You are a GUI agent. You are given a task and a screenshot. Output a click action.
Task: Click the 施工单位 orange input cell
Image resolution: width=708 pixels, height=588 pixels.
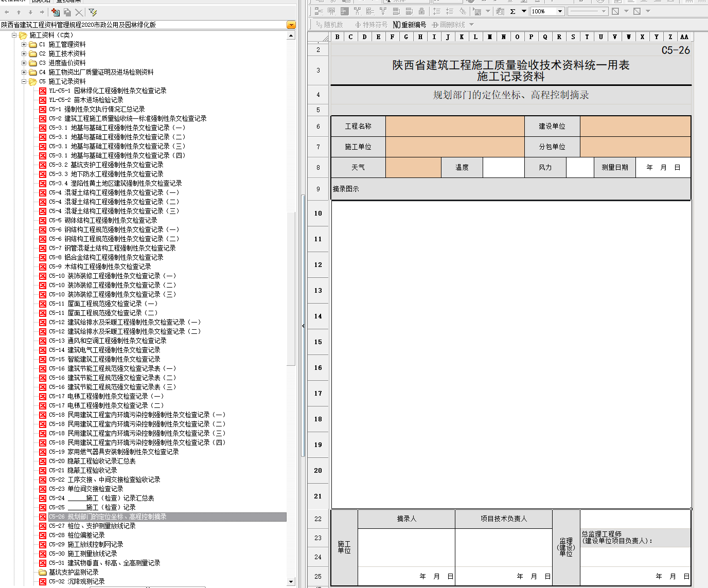[x=455, y=147]
